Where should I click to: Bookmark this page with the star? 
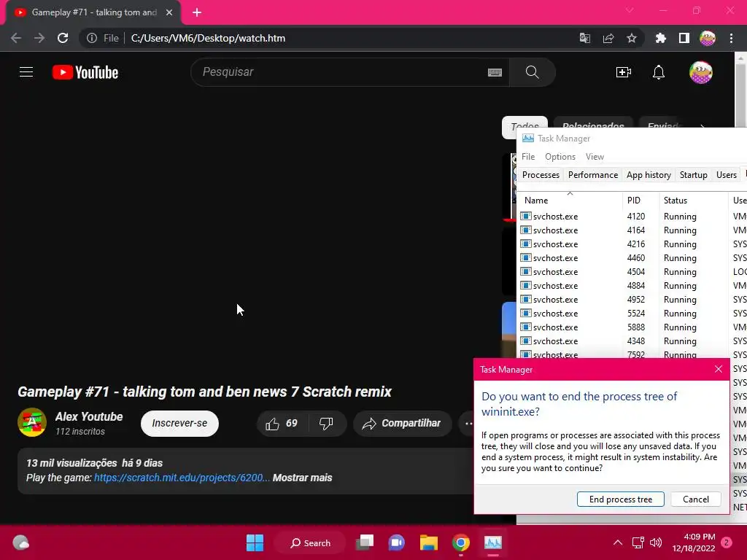pos(632,38)
